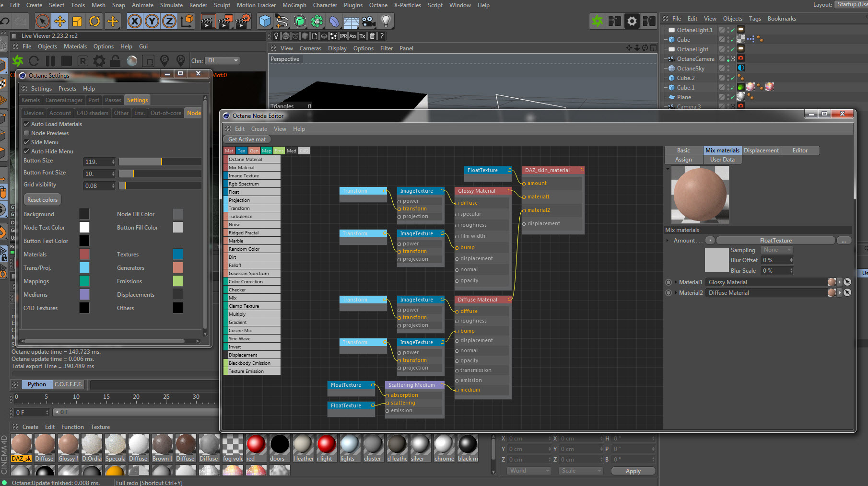This screenshot has width=868, height=486.
Task: Click the help question mark in the viewport icon strip
Action: (x=382, y=36)
